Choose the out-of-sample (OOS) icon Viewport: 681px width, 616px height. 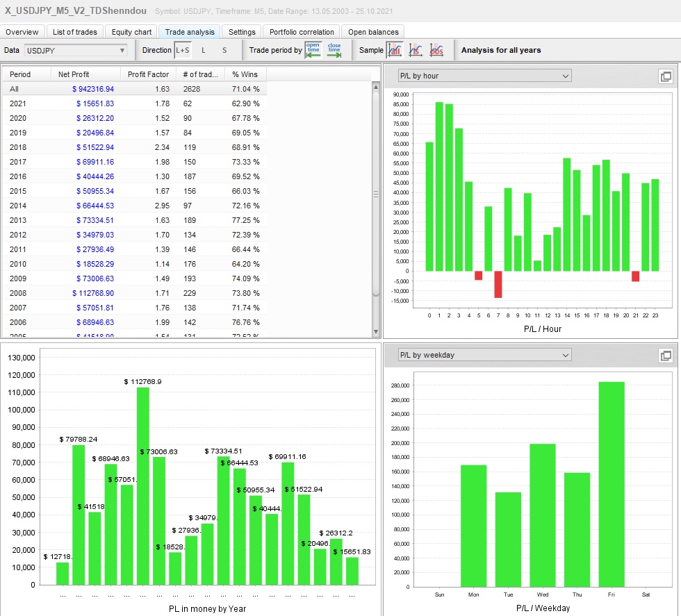pos(437,50)
